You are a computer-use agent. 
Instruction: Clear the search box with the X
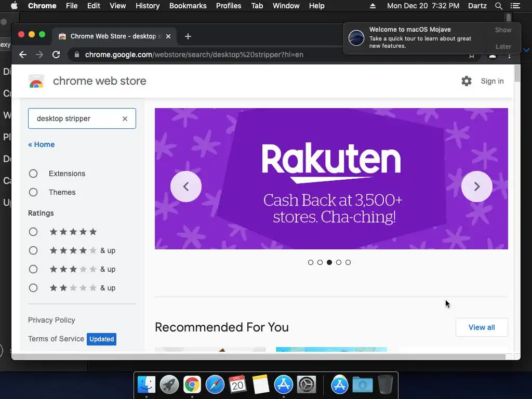[125, 119]
